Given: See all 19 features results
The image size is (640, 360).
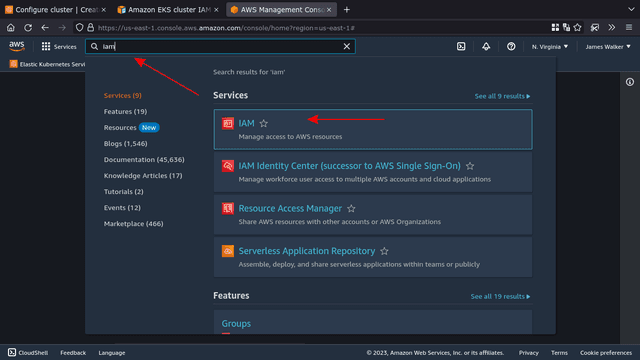Looking at the screenshot, I should coord(500,296).
